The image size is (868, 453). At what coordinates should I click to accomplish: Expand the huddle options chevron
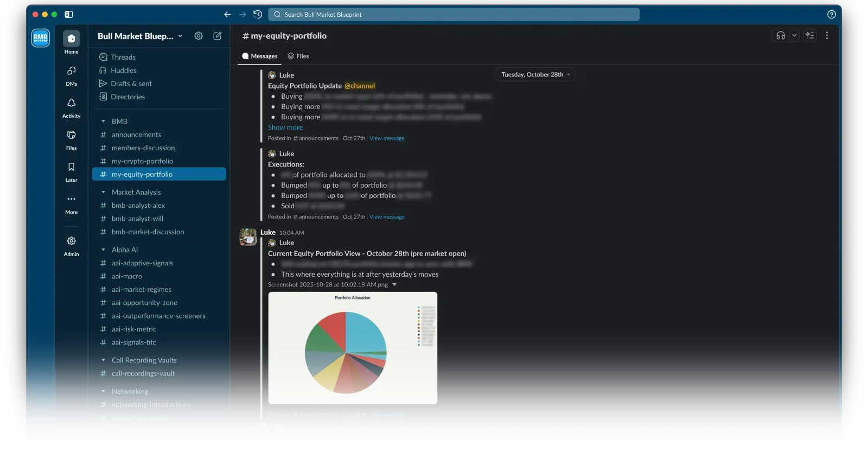pos(794,36)
